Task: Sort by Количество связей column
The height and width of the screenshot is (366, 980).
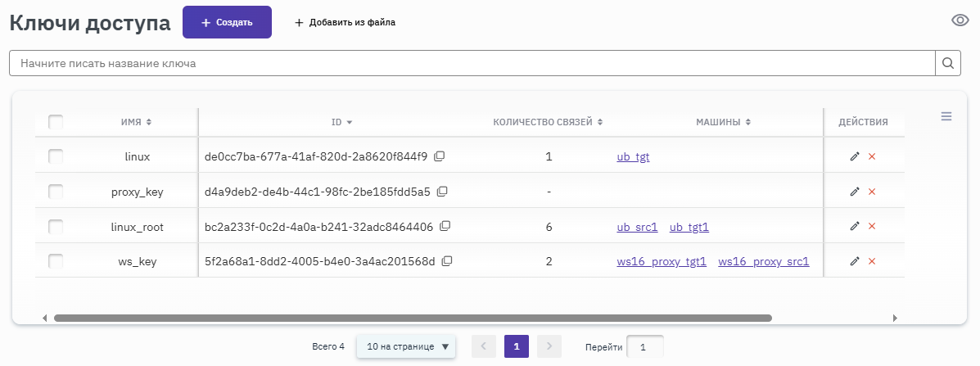Action: pos(548,122)
